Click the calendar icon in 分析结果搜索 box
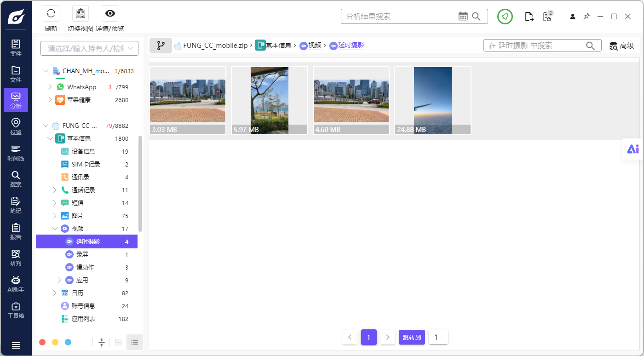 pyautogui.click(x=463, y=17)
